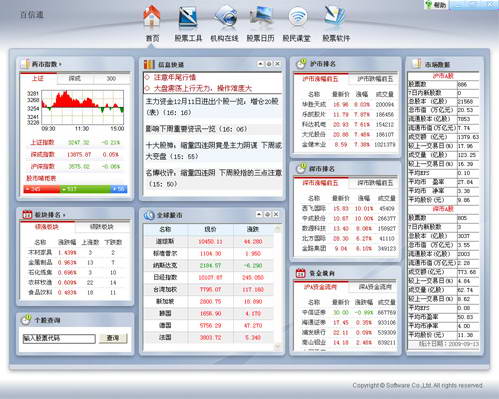
Task: Open the 股票工具 stock tools icon
Action: [x=188, y=17]
